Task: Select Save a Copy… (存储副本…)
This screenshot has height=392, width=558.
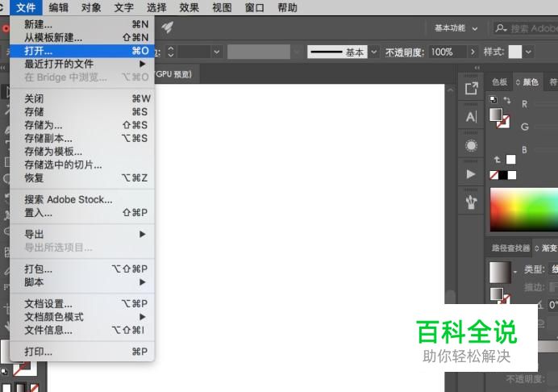Action: click(82, 138)
